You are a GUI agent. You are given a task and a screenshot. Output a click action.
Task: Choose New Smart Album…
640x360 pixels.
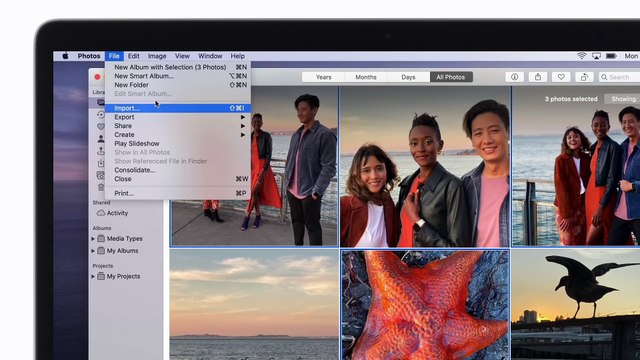tap(178, 76)
